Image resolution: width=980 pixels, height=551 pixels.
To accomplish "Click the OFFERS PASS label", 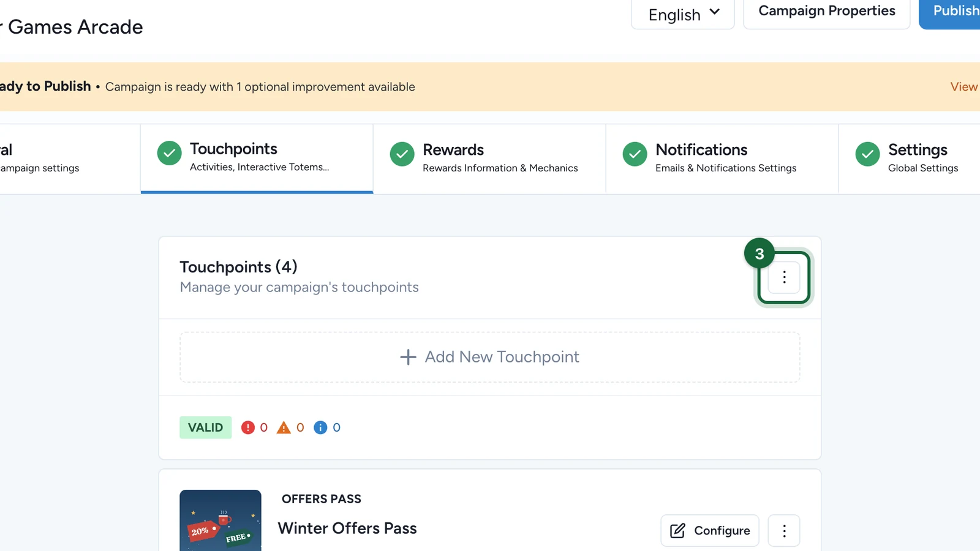I will pyautogui.click(x=322, y=499).
